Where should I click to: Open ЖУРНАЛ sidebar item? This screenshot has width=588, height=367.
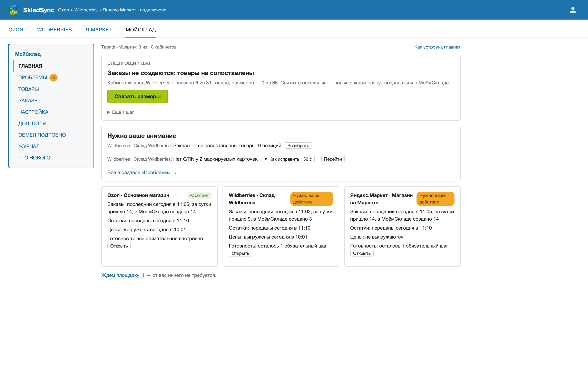tap(29, 146)
